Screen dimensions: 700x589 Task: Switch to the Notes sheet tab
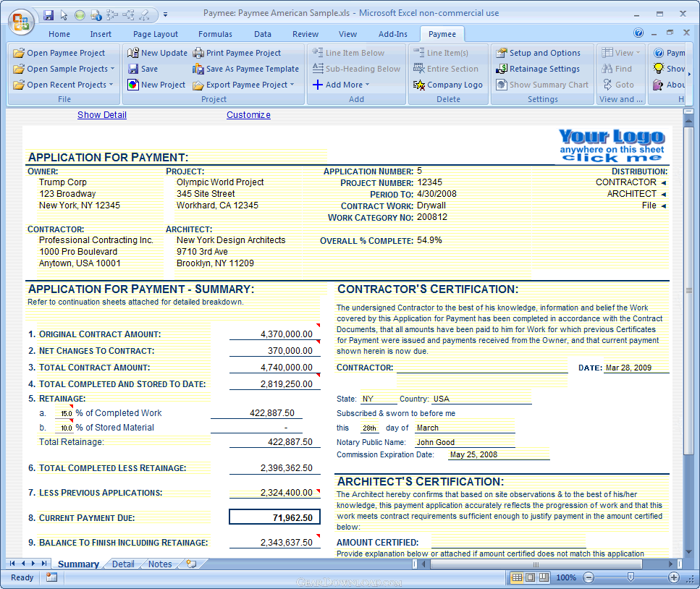pyautogui.click(x=160, y=564)
